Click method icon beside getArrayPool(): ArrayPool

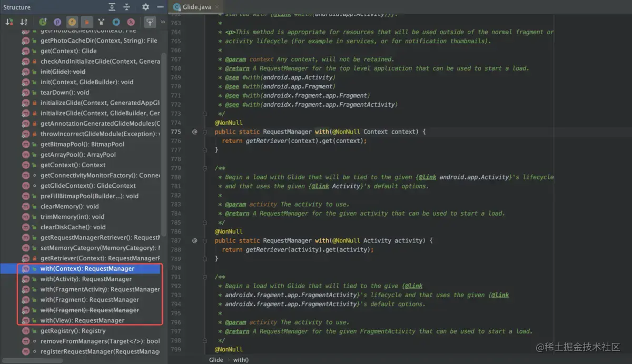pos(26,155)
